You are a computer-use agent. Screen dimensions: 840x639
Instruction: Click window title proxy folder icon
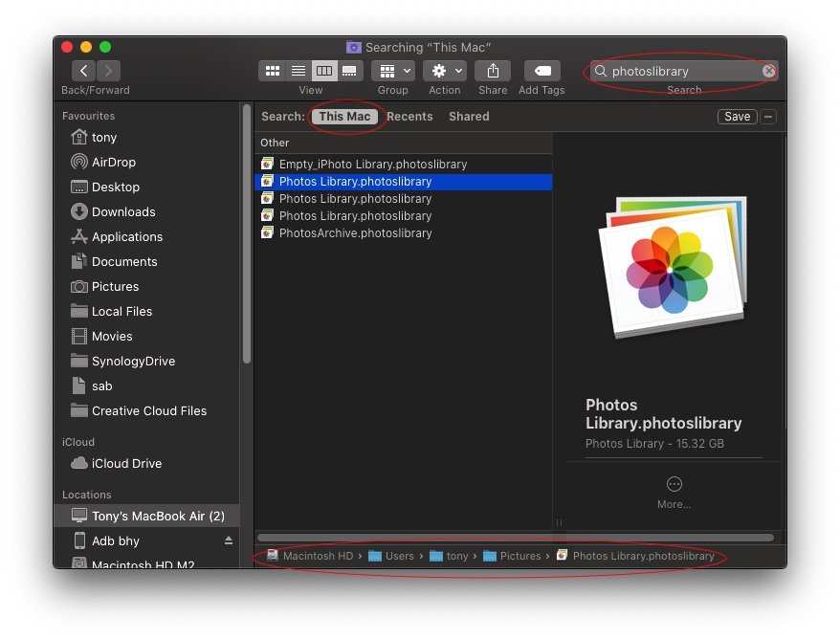[x=354, y=47]
